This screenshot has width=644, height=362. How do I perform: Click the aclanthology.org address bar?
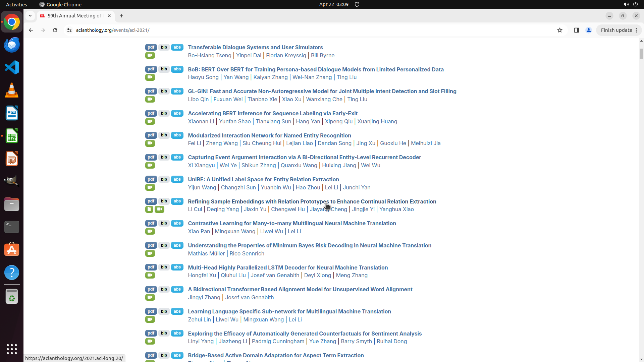point(268,30)
